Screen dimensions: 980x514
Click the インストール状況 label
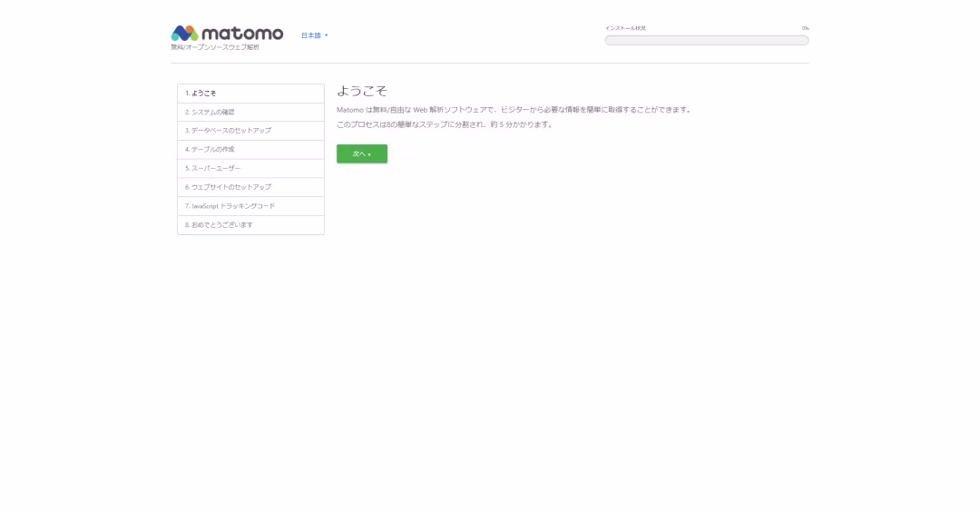625,28
